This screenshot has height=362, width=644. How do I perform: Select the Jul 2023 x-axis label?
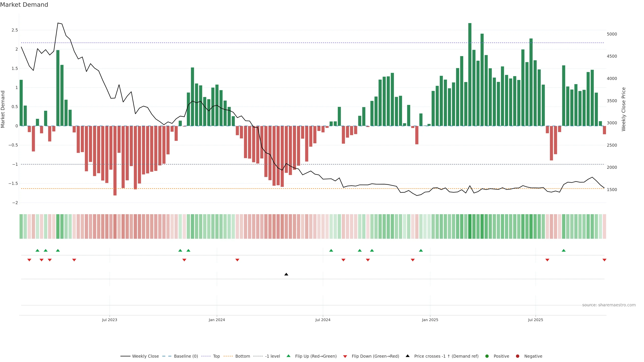pos(110,320)
